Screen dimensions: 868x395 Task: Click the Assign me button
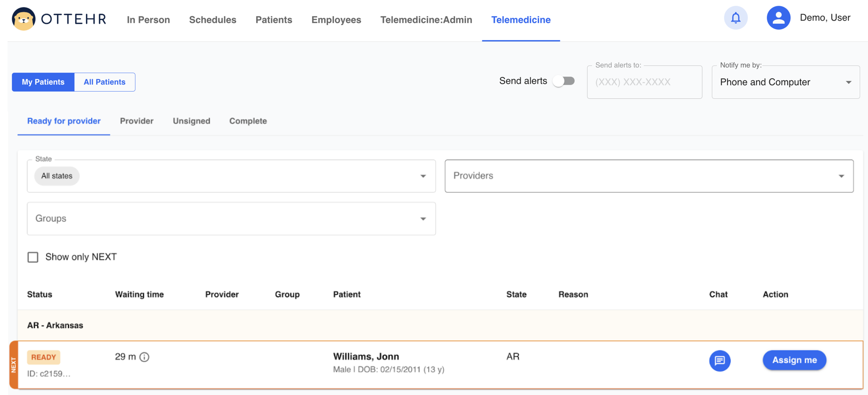794,360
